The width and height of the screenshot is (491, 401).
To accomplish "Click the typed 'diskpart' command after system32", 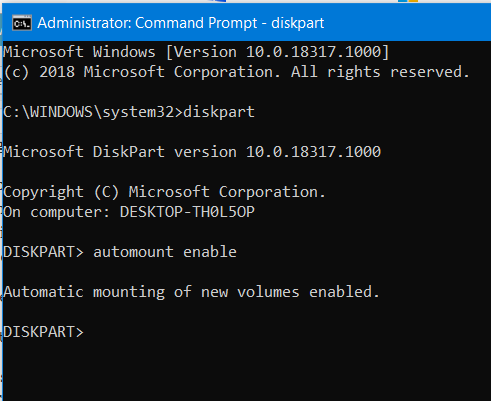I will 219,112.
